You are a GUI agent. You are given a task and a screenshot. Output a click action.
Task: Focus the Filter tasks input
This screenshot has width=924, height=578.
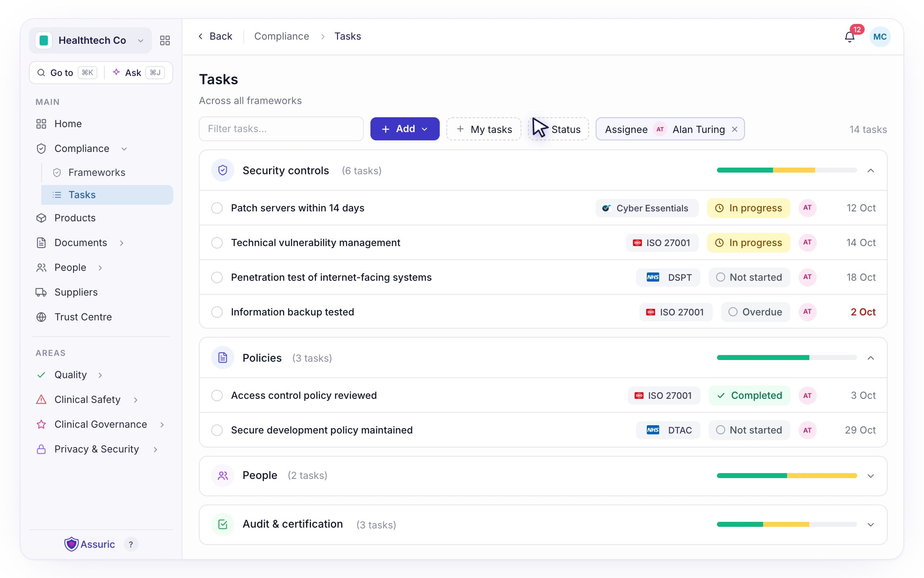pos(281,129)
